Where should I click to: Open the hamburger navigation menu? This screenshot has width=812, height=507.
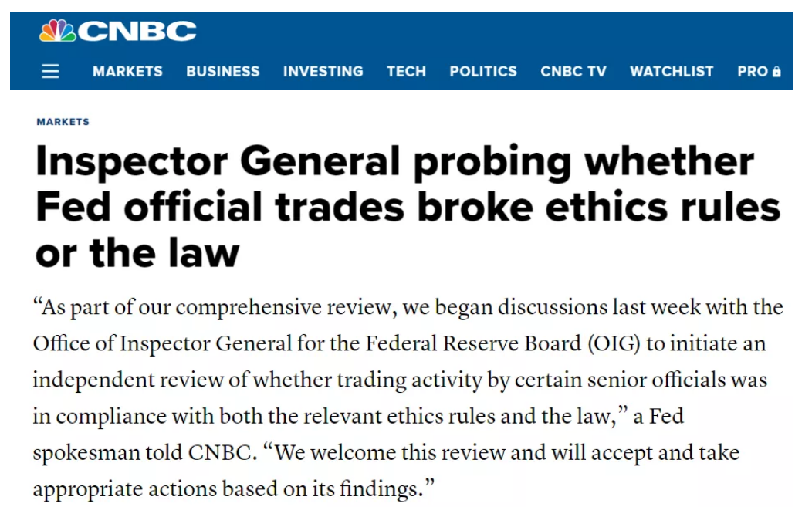50,72
